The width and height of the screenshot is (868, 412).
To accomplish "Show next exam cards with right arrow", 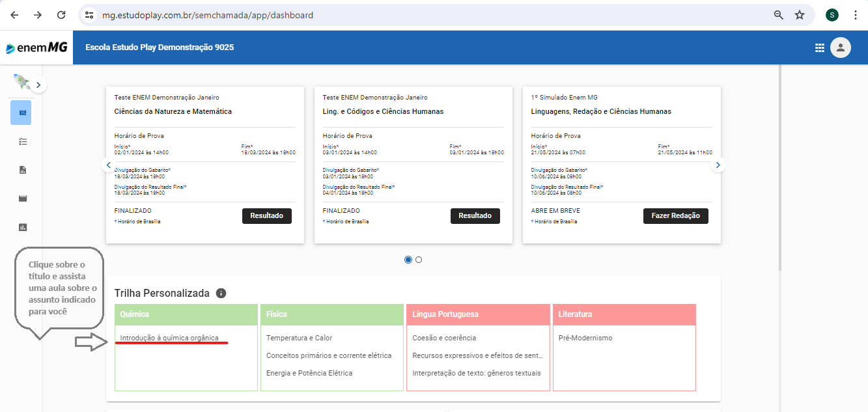I will point(718,165).
